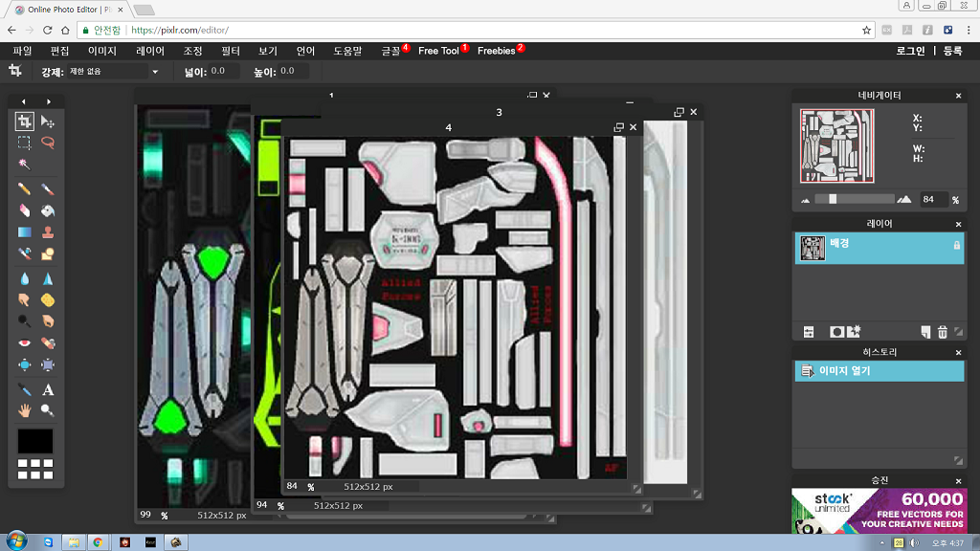Select the Hand pan tool
The height and width of the screenshot is (551, 980).
24,410
